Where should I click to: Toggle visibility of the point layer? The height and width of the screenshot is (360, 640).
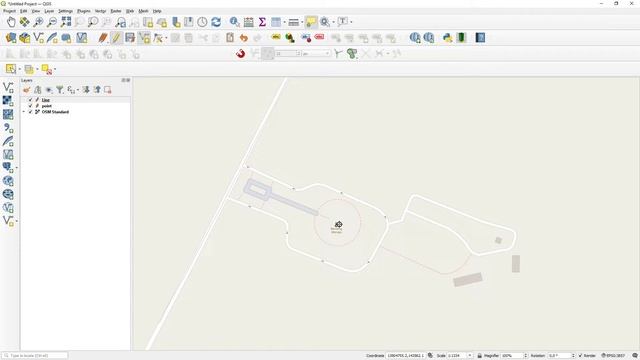(30, 106)
